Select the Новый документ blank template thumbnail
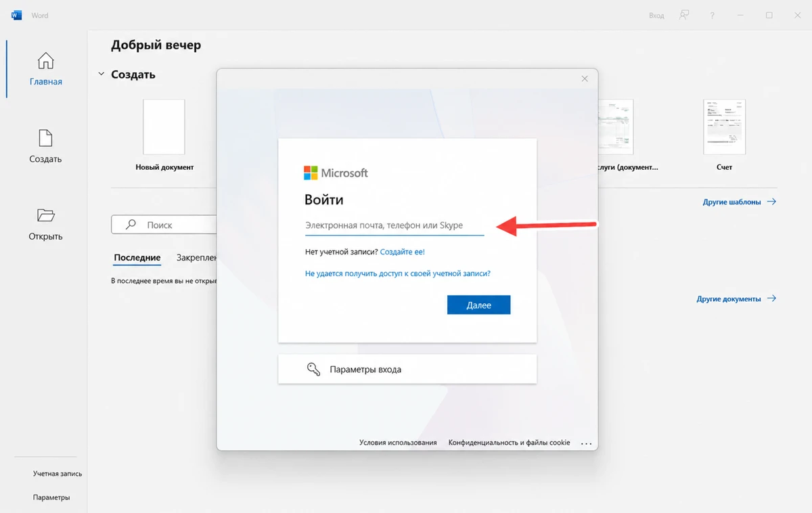812x513 pixels. (164, 127)
